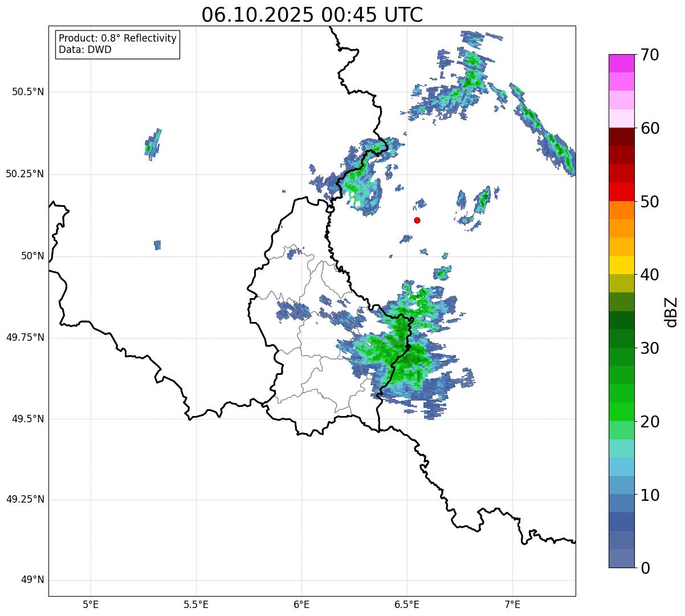Click the colorbar tick label 50
This screenshot has height=616, width=685.
650,202
